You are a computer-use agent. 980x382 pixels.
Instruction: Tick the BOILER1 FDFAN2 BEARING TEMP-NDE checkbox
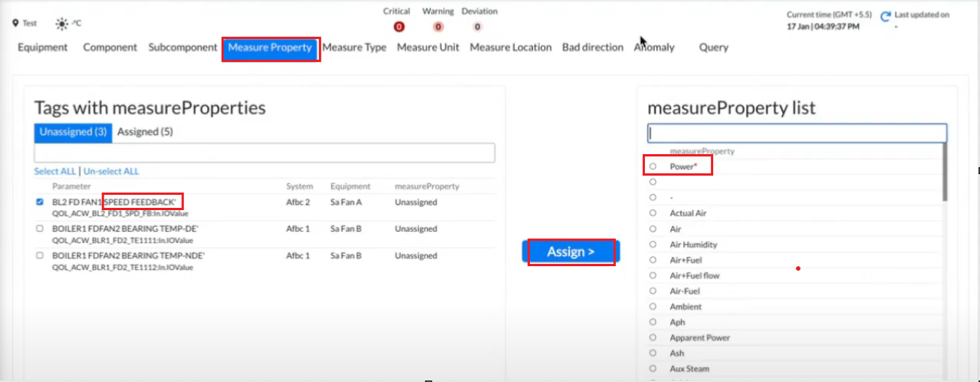[40, 255]
